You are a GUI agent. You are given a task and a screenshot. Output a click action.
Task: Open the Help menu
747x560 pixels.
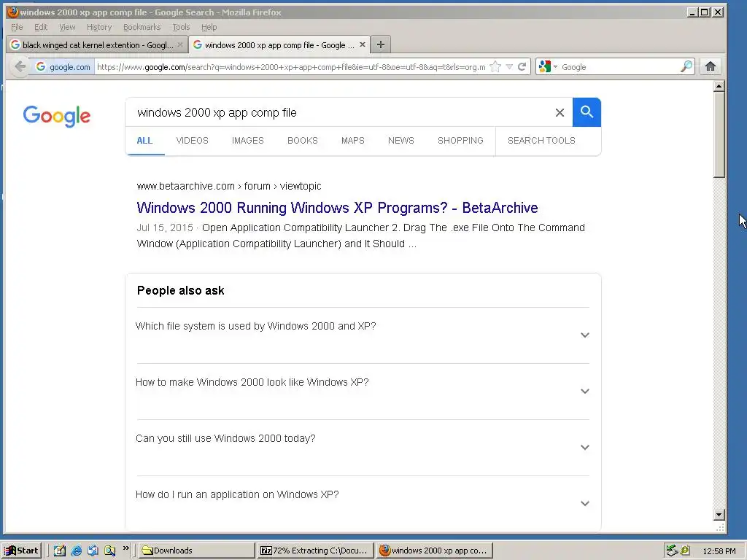tap(209, 27)
